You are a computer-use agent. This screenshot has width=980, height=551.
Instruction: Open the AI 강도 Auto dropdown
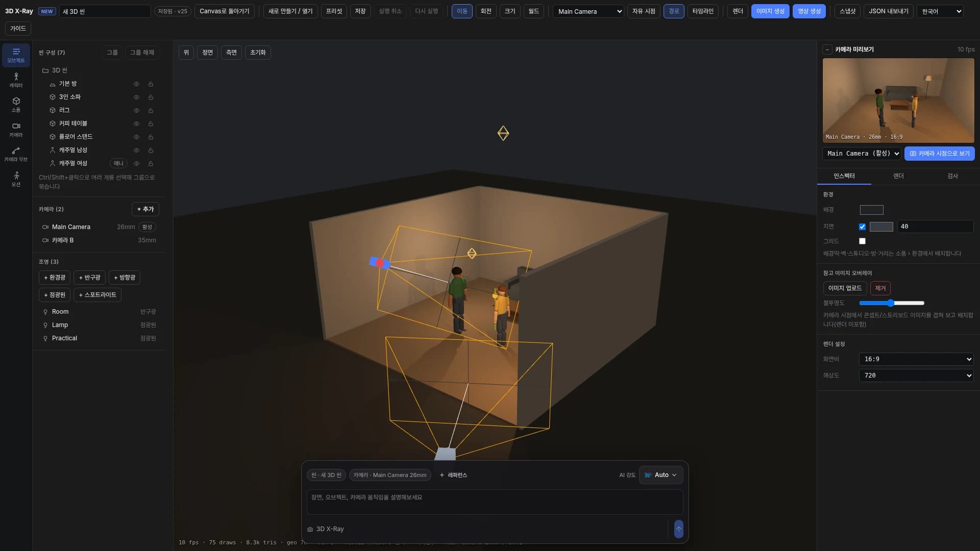tap(661, 475)
